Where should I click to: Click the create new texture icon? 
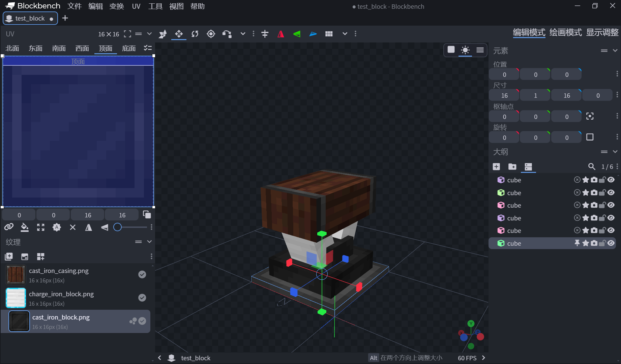[x=8, y=256]
